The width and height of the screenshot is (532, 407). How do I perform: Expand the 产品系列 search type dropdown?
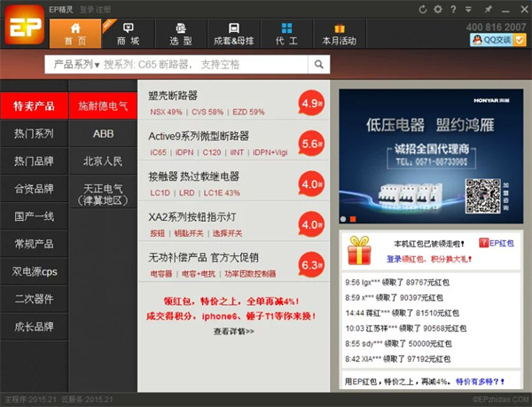coord(76,64)
